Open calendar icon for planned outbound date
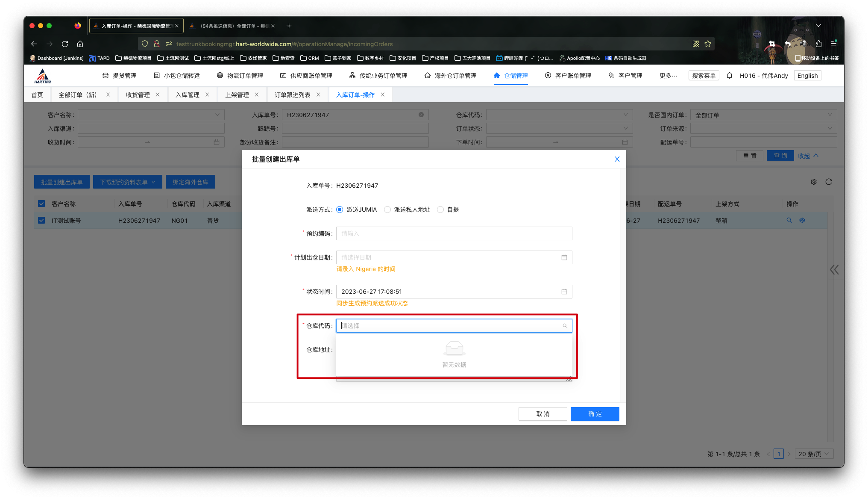Image resolution: width=868 pixels, height=499 pixels. pyautogui.click(x=564, y=257)
